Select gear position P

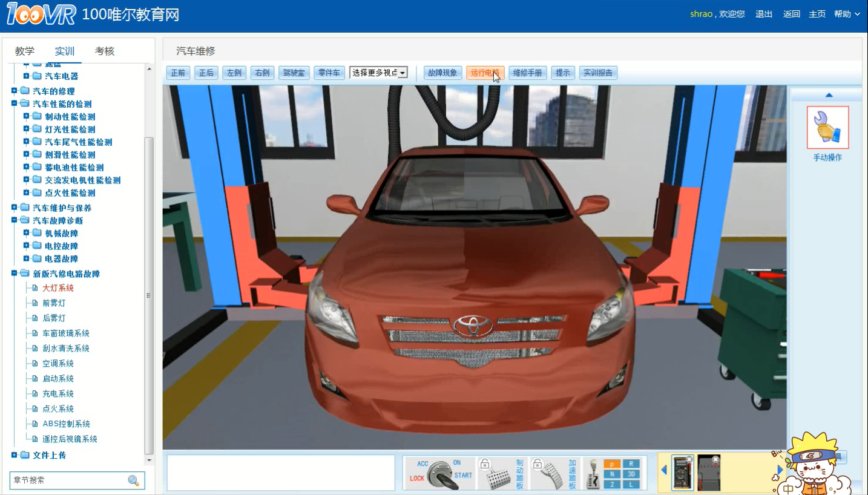(x=612, y=464)
